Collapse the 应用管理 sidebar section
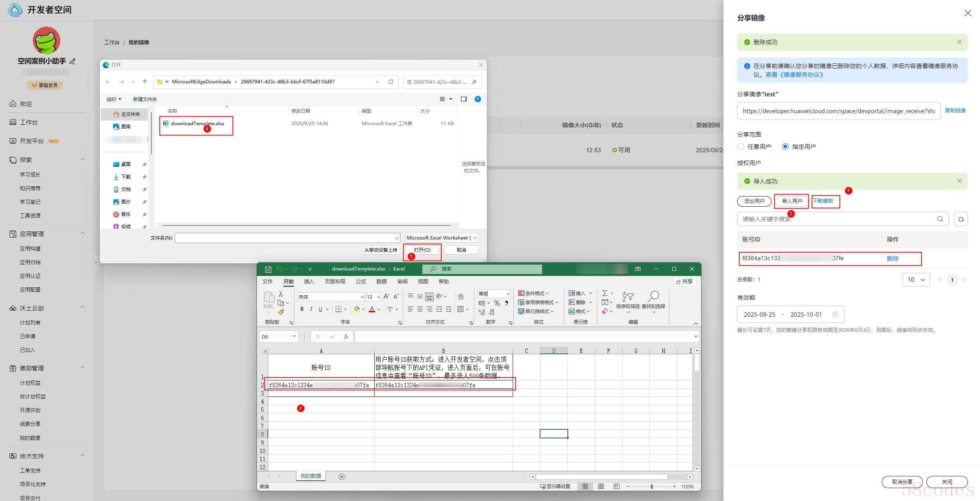The height and width of the screenshot is (501, 980). coord(83,234)
